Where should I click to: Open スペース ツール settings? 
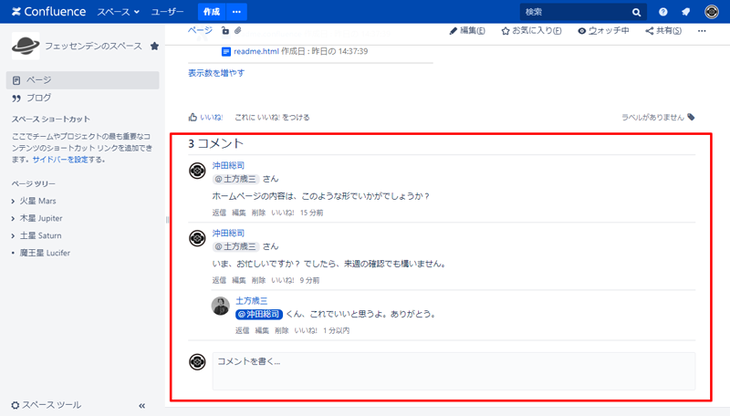tap(46, 405)
